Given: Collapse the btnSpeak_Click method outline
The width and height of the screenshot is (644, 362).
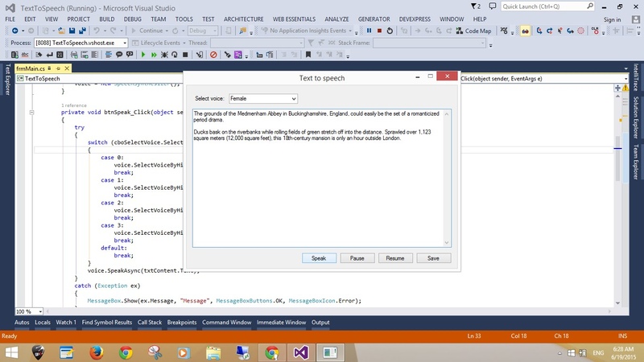Looking at the screenshot, I should 31,112.
